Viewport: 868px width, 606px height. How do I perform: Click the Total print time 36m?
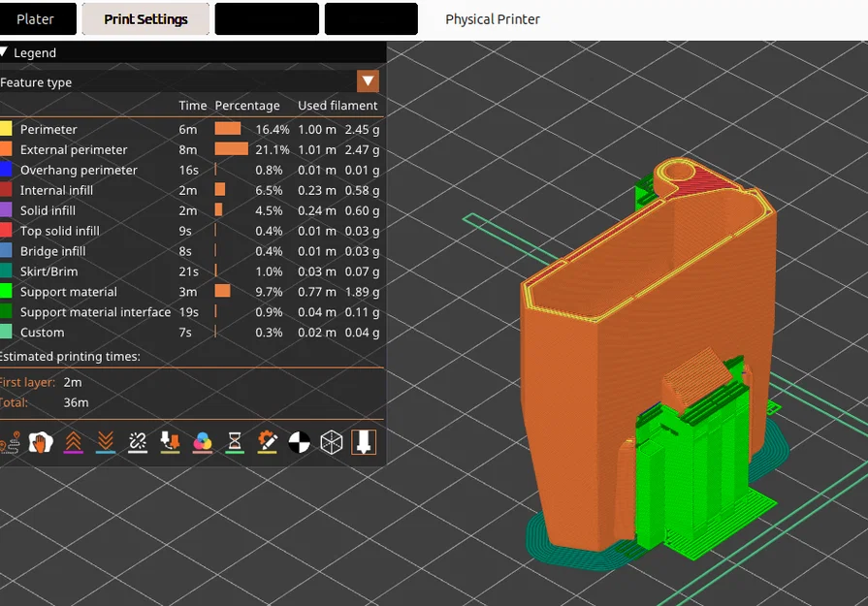coord(76,402)
